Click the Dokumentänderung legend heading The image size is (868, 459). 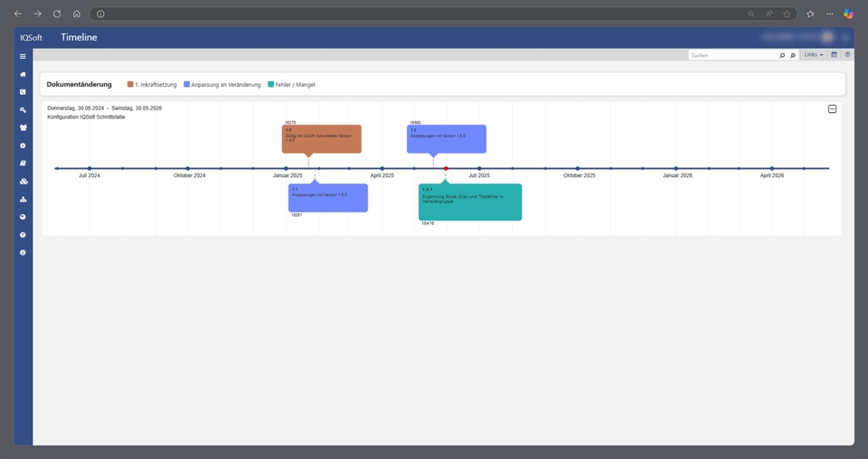[x=80, y=84]
